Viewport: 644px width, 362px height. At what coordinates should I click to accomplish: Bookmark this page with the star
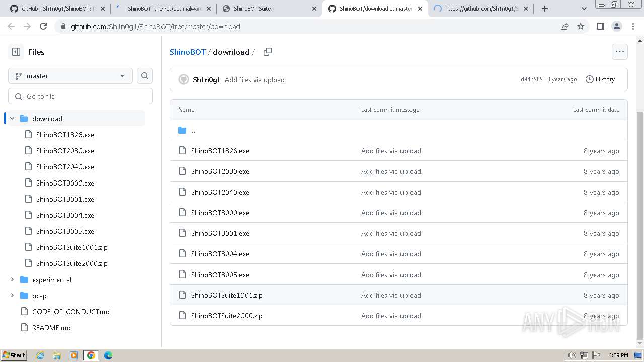581,26
